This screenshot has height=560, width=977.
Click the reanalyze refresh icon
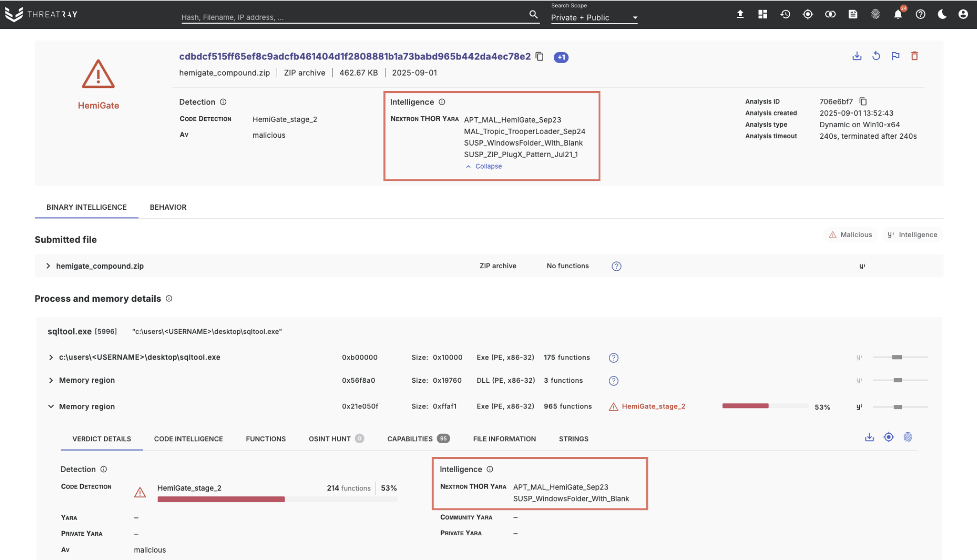point(876,56)
